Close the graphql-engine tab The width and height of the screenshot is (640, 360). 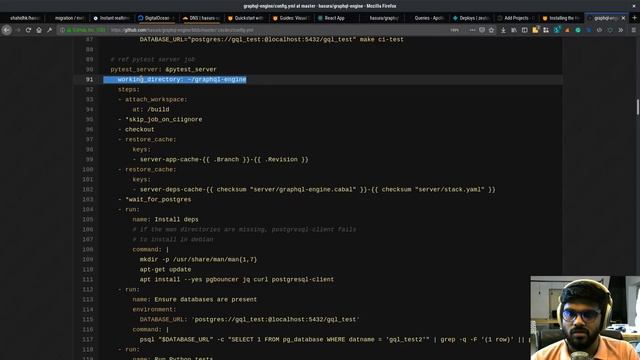[623, 18]
